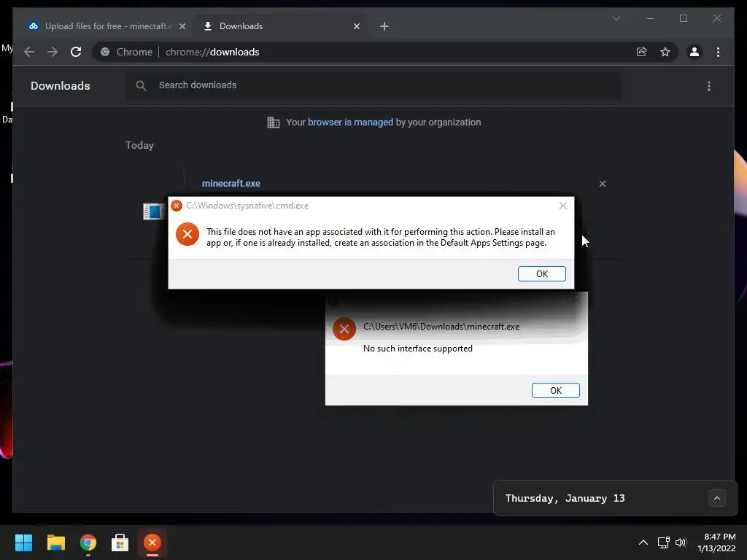Click the 'Thursday, January 13' date text
Screen dimensions: 747x560
tap(565, 498)
